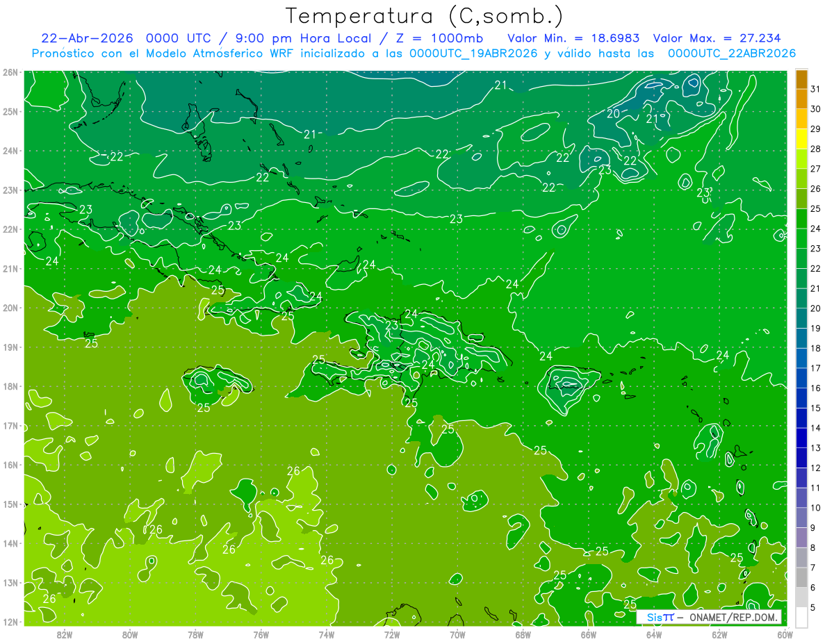The image size is (834, 644).
Task: Click the 12N latitude axis label
Action: pyautogui.click(x=10, y=622)
